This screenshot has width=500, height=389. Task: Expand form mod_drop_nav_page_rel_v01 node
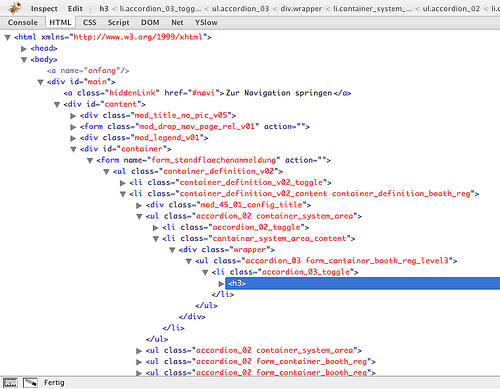[73, 127]
